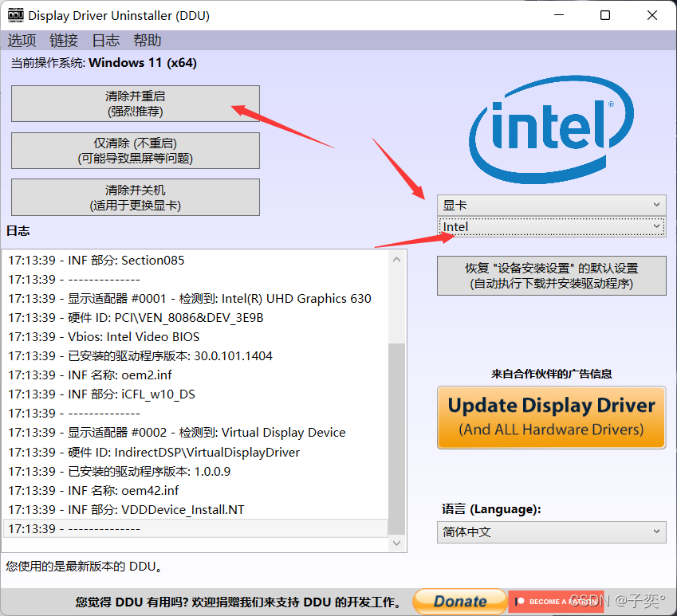Click the Become a Patron button

click(x=556, y=602)
